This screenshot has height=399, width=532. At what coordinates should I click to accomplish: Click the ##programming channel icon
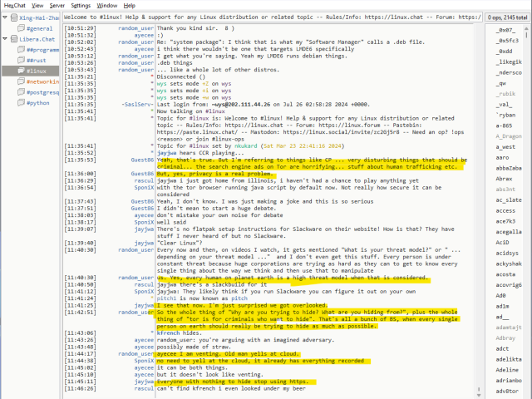[21, 50]
